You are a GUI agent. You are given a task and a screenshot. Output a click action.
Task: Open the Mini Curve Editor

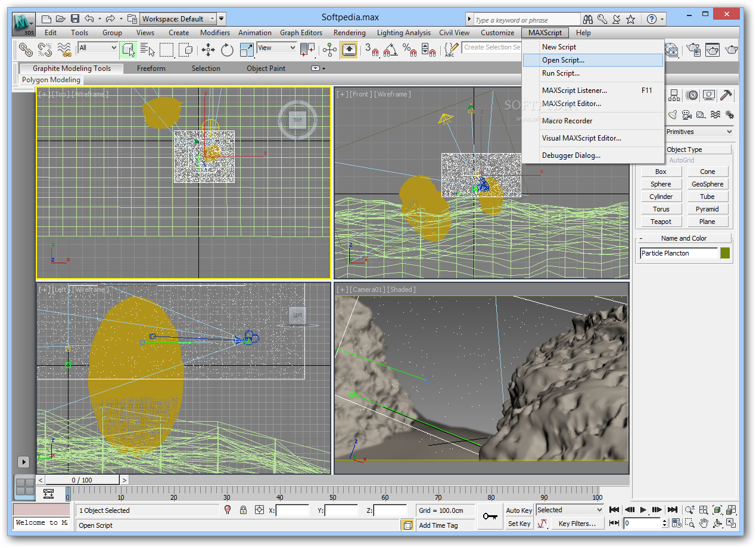(x=49, y=493)
